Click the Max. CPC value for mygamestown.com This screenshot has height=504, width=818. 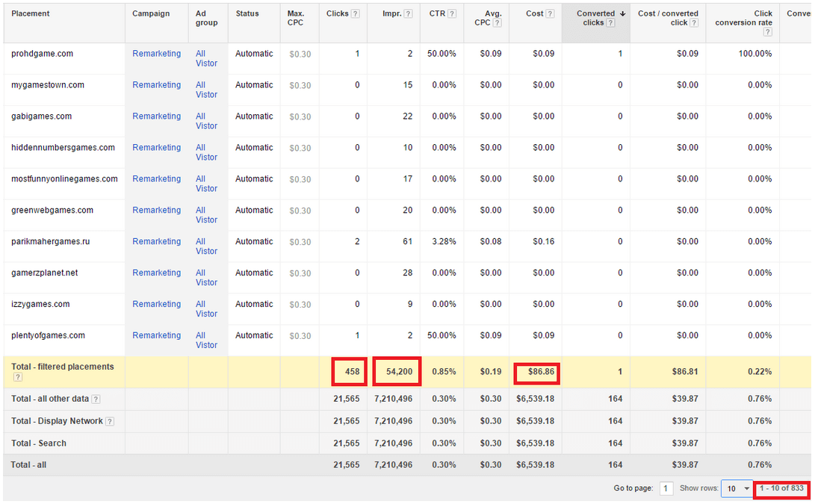click(300, 85)
